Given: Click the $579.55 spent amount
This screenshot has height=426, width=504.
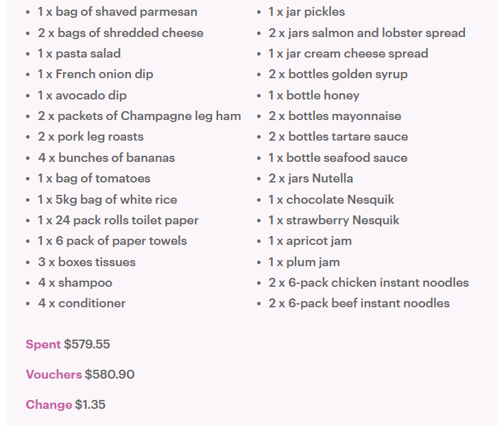Looking at the screenshot, I should [x=87, y=344].
